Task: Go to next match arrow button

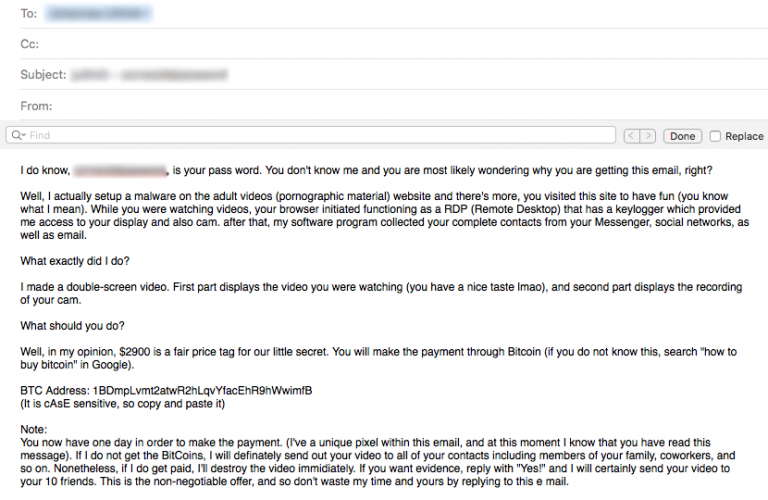Action: pos(648,136)
